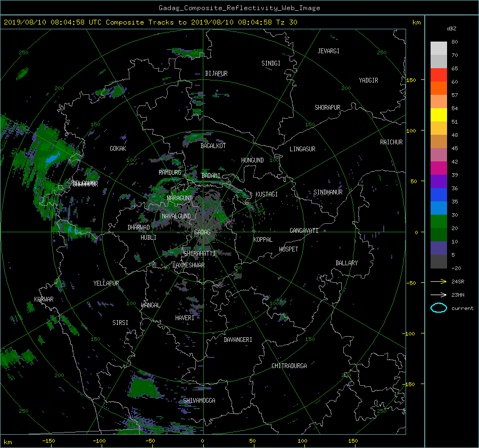Click the BALLARY city label

coord(346,263)
